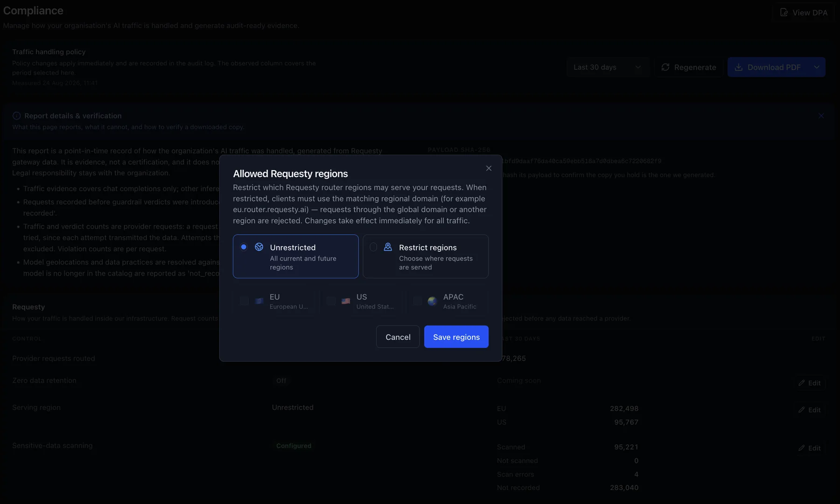Click the Allowed Requesty regions dialog title
The width and height of the screenshot is (840, 504).
pos(290,173)
